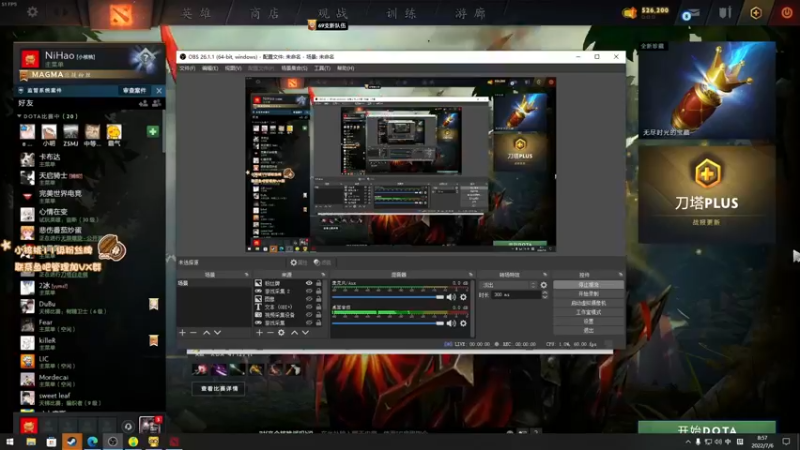Viewport: 800px width, 450px height.
Task: Open 场景集合(S) menu in OBS
Action: [x=294, y=68]
